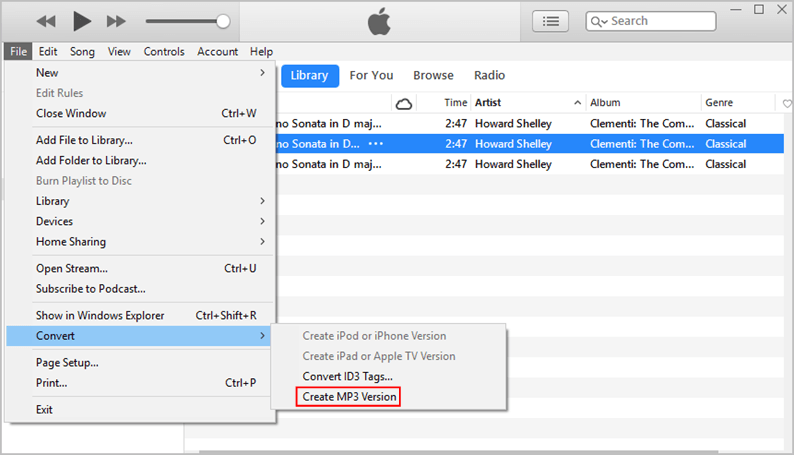
Task: Click the cloud status column icon
Action: (404, 104)
